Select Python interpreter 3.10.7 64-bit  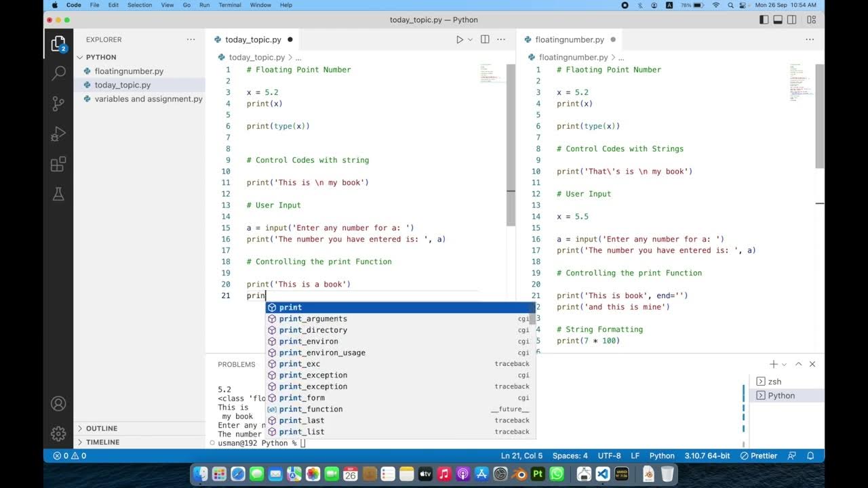click(x=708, y=455)
